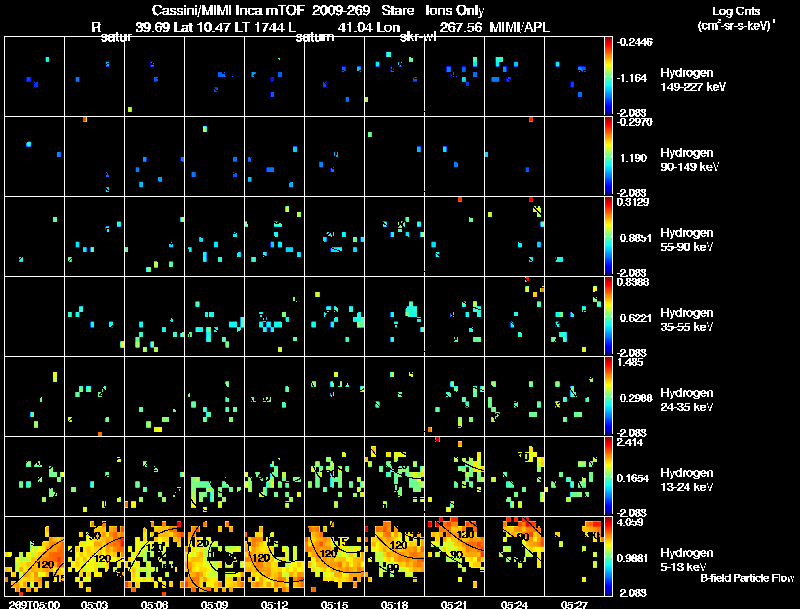Click the '05:12' time axis label

pos(274,605)
